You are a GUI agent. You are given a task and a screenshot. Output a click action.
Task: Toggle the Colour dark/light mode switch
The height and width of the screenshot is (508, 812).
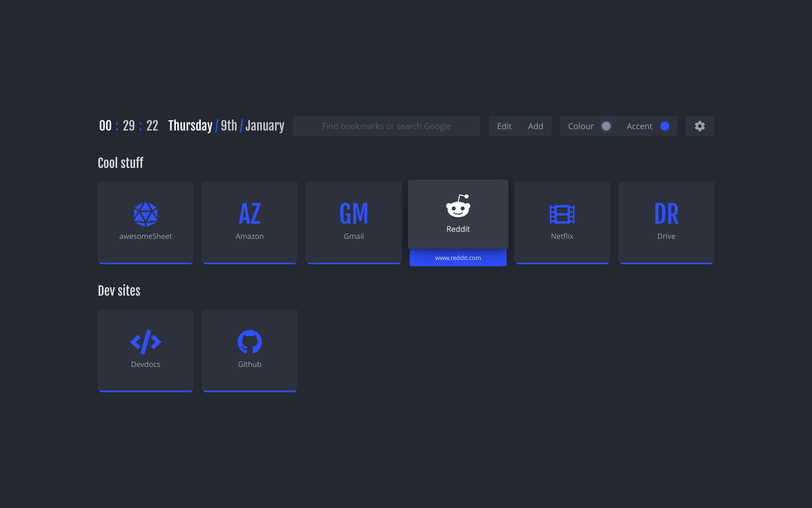click(x=607, y=126)
